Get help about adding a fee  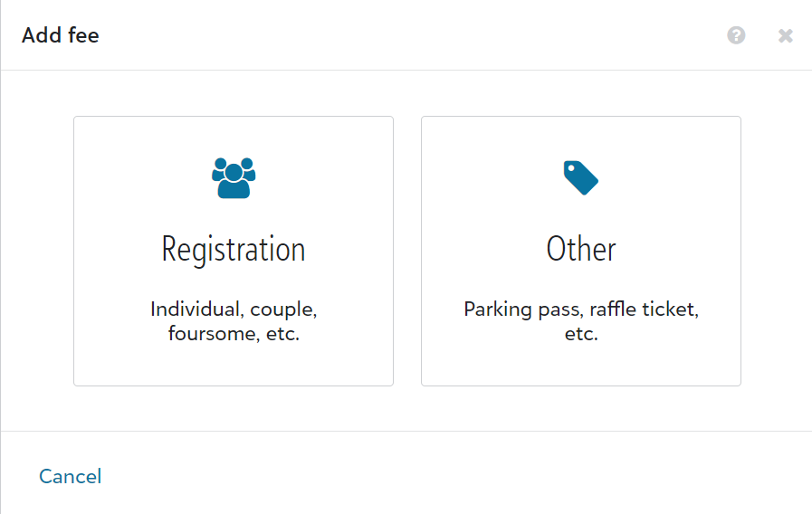(x=736, y=35)
